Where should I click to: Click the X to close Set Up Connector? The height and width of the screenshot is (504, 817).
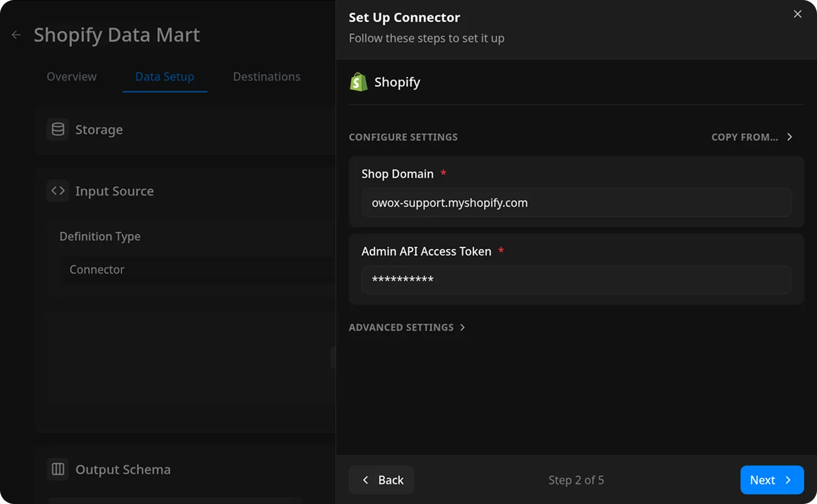[798, 14]
